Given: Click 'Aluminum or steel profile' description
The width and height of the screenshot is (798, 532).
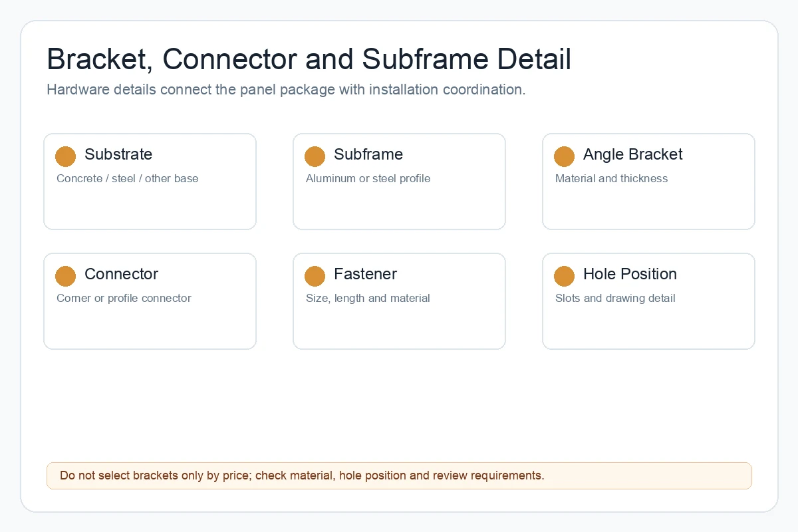Looking at the screenshot, I should pos(368,178).
